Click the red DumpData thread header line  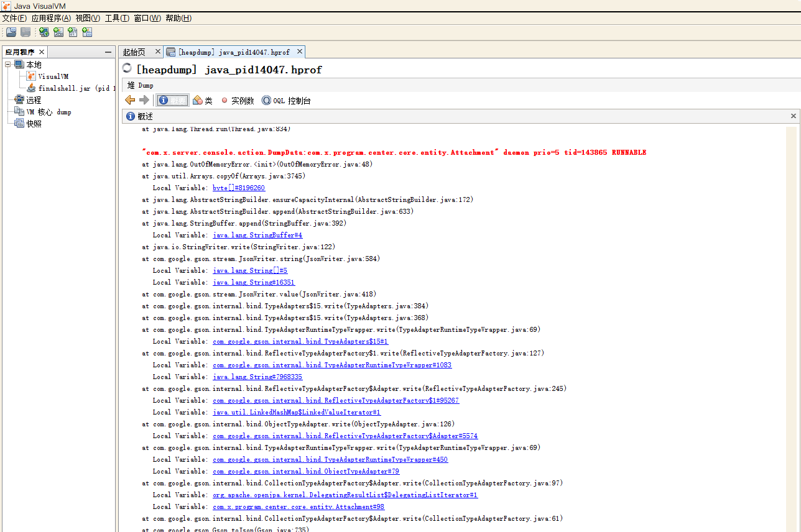click(x=394, y=152)
